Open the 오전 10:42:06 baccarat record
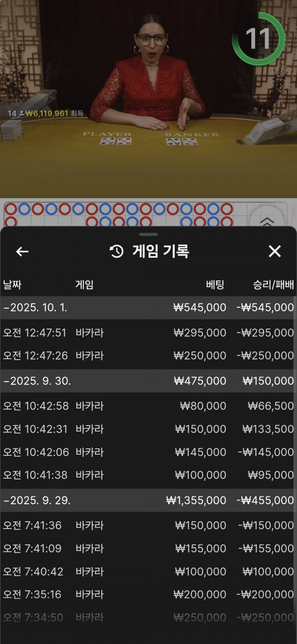 [x=148, y=452]
